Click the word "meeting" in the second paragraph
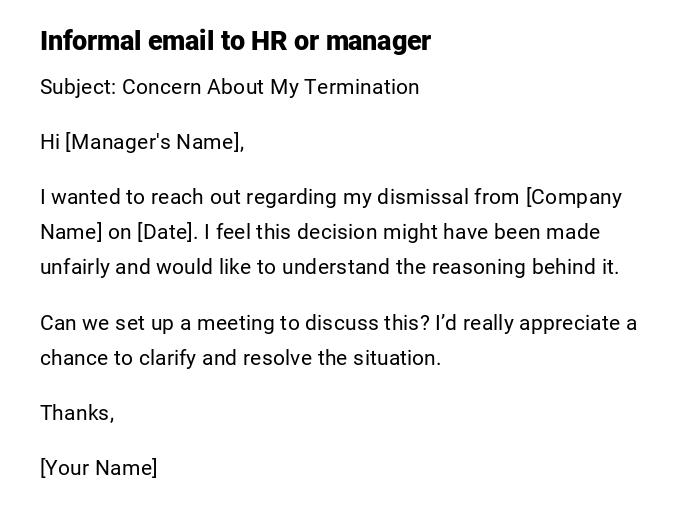Image resolution: width=700 pixels, height=530 pixels. pyautogui.click(x=233, y=323)
